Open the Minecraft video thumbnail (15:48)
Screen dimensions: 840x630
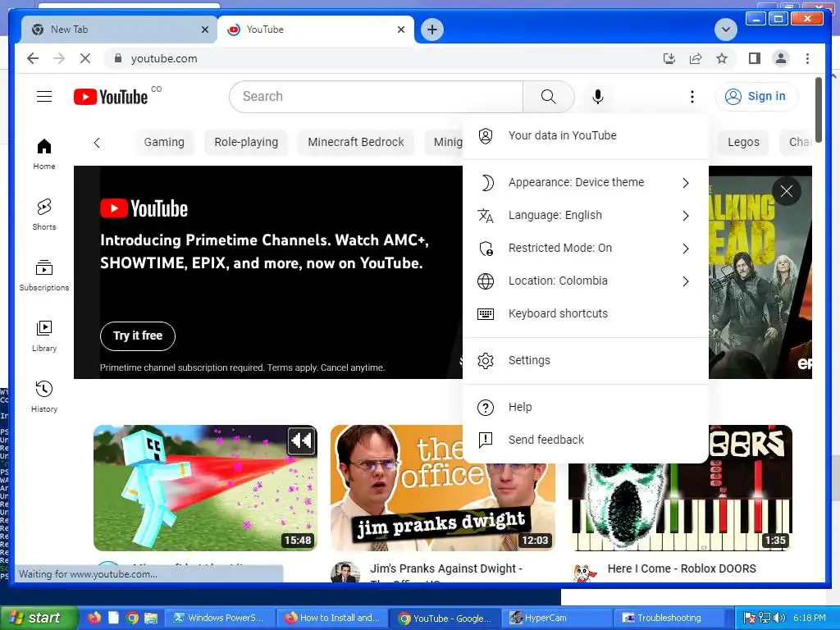point(205,487)
